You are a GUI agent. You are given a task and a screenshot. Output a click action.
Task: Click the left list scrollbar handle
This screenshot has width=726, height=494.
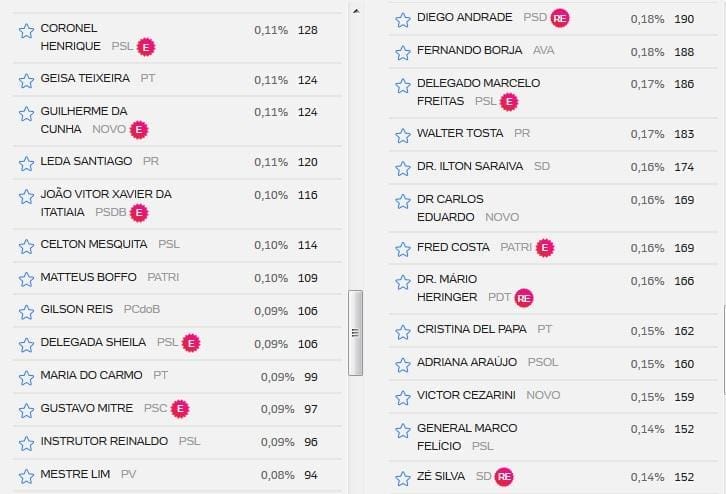tap(356, 333)
